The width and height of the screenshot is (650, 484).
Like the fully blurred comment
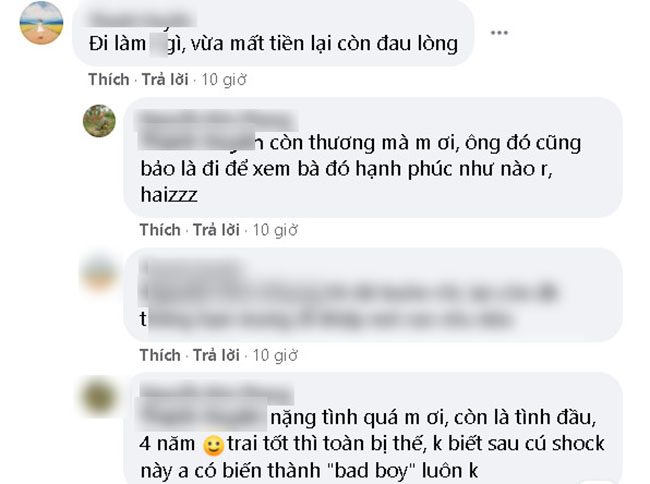(160, 355)
